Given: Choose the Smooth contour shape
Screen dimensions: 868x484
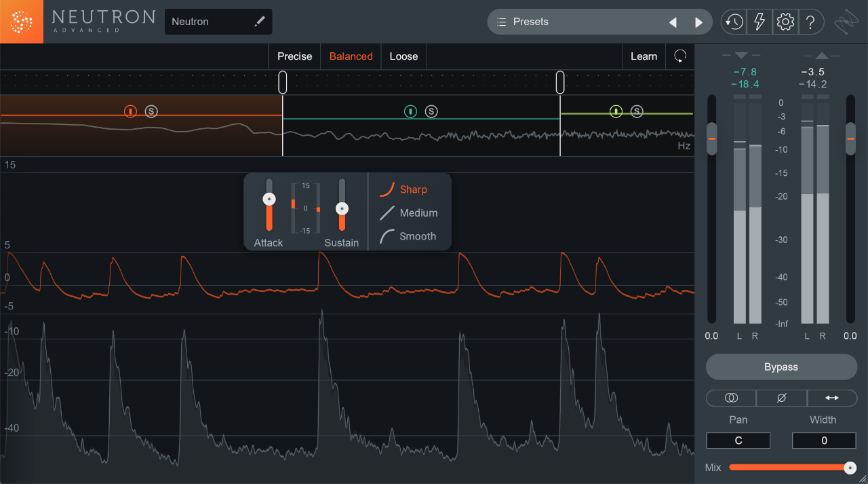Looking at the screenshot, I should click(x=408, y=236).
